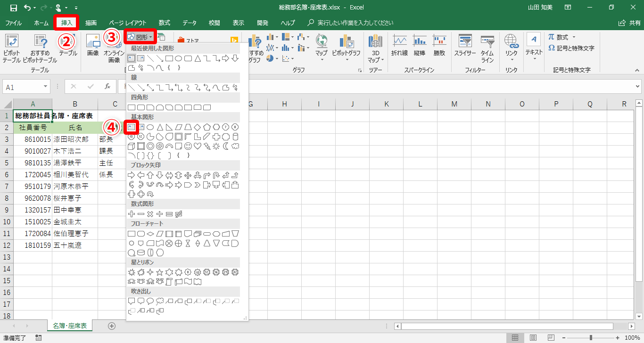Insert a 折れ線 sparkline
Image resolution: width=644 pixels, height=343 pixels.
pos(400,46)
